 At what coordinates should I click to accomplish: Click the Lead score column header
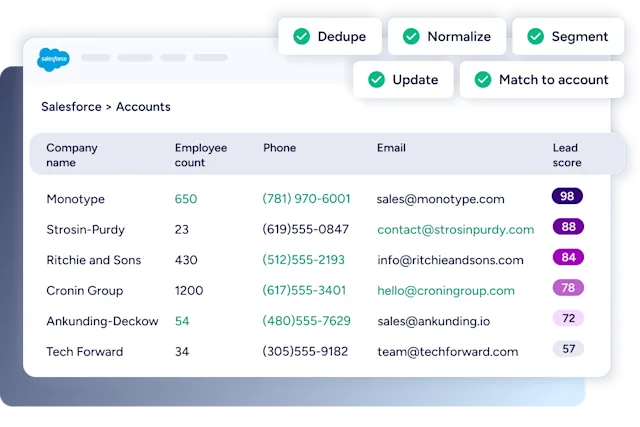567,155
